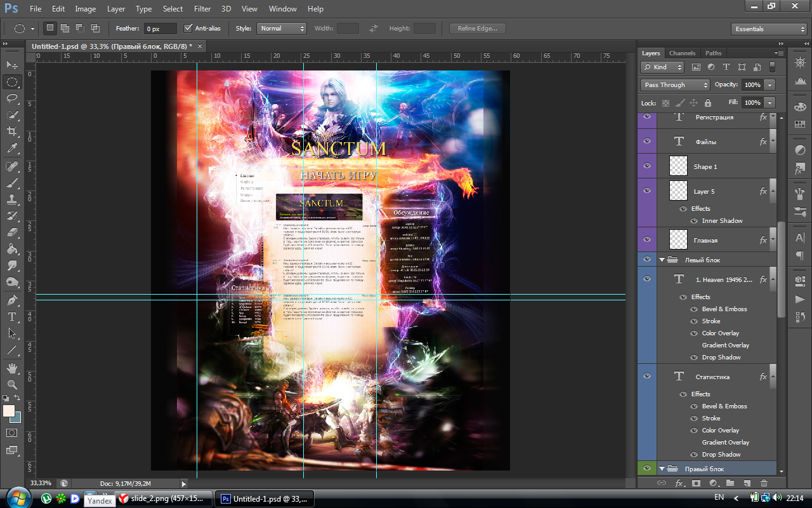Image resolution: width=812 pixels, height=508 pixels.
Task: Select the Gradient tool
Action: tap(12, 249)
